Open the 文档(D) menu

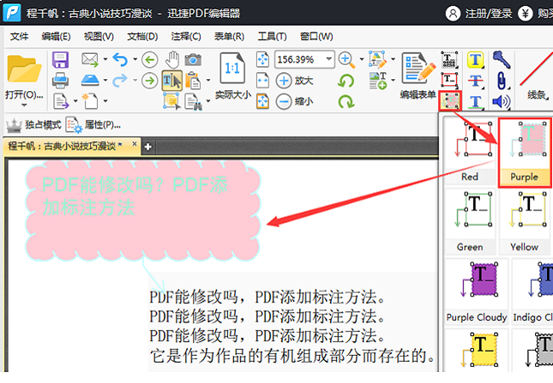(142, 36)
